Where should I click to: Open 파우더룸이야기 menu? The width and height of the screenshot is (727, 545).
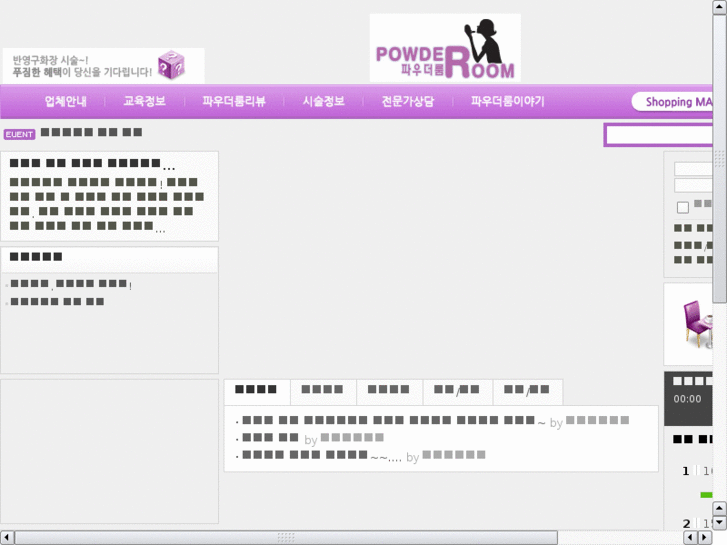(x=508, y=101)
